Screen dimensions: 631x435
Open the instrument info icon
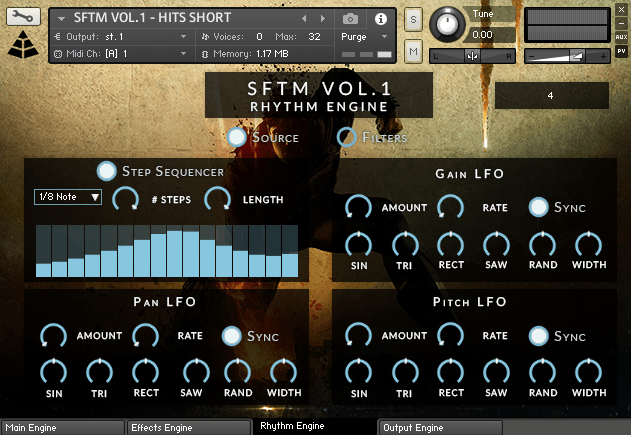[x=380, y=19]
